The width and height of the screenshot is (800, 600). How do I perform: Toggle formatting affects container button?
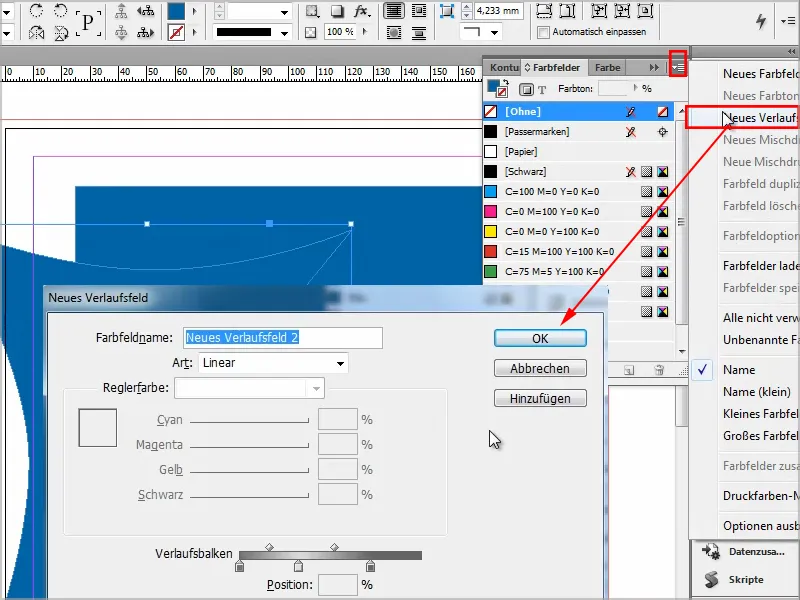click(526, 89)
